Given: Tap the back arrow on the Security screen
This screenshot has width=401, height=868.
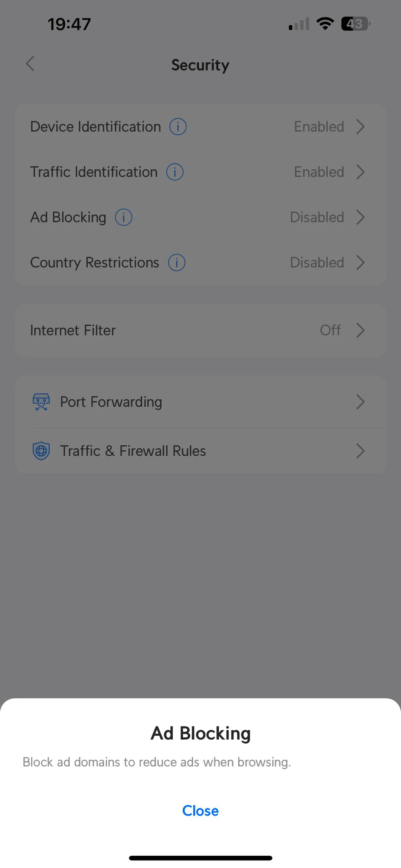Looking at the screenshot, I should [x=31, y=64].
